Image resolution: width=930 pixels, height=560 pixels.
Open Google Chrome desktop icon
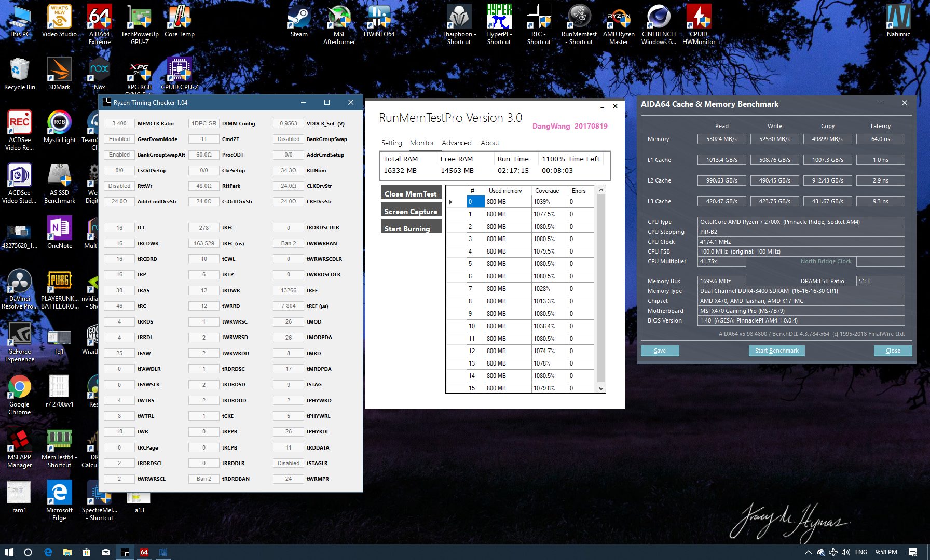point(20,395)
